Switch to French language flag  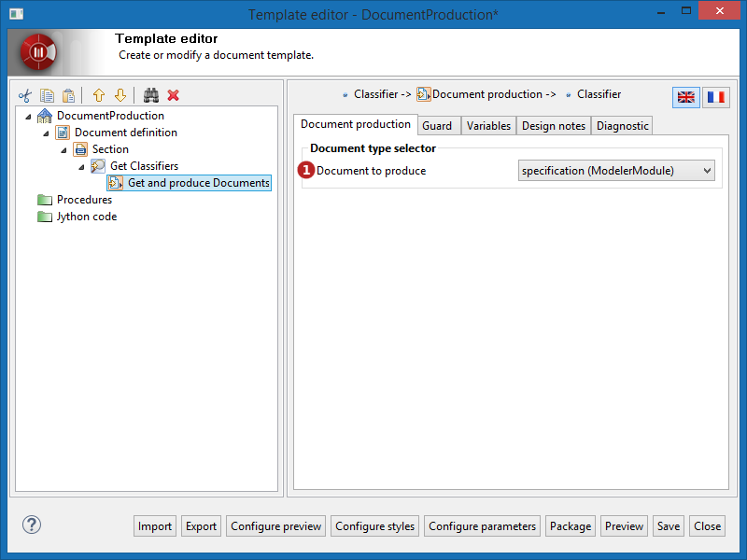pyautogui.click(x=716, y=97)
